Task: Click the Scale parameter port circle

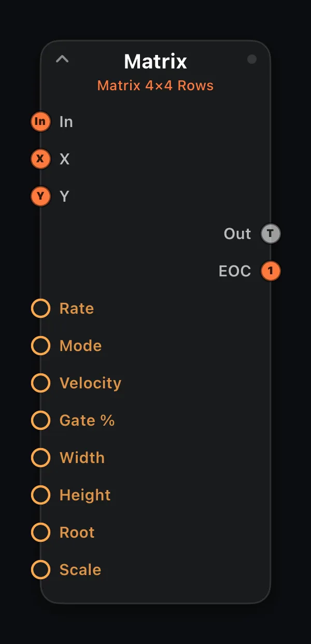Action: coord(40,570)
